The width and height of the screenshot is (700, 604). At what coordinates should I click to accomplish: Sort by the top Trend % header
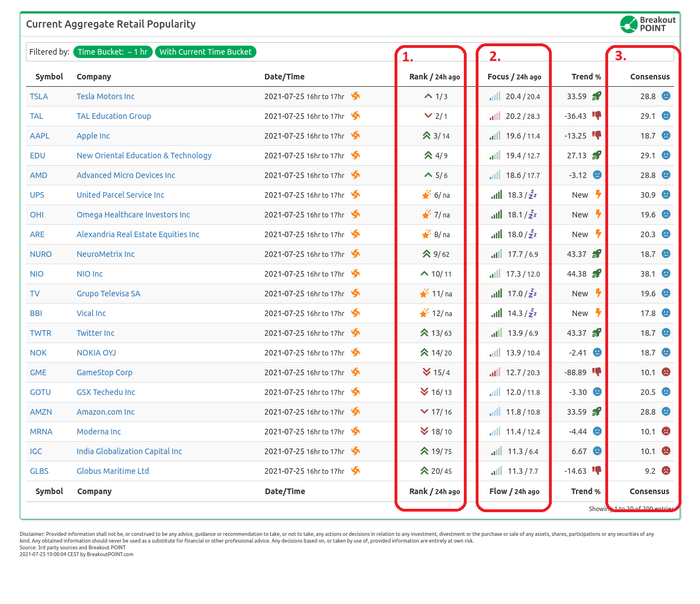pos(586,77)
